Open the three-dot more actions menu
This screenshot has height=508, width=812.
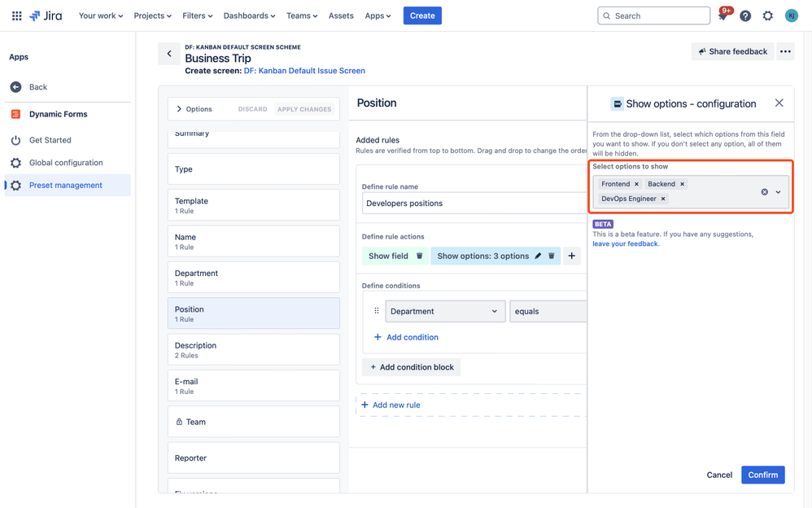[785, 51]
